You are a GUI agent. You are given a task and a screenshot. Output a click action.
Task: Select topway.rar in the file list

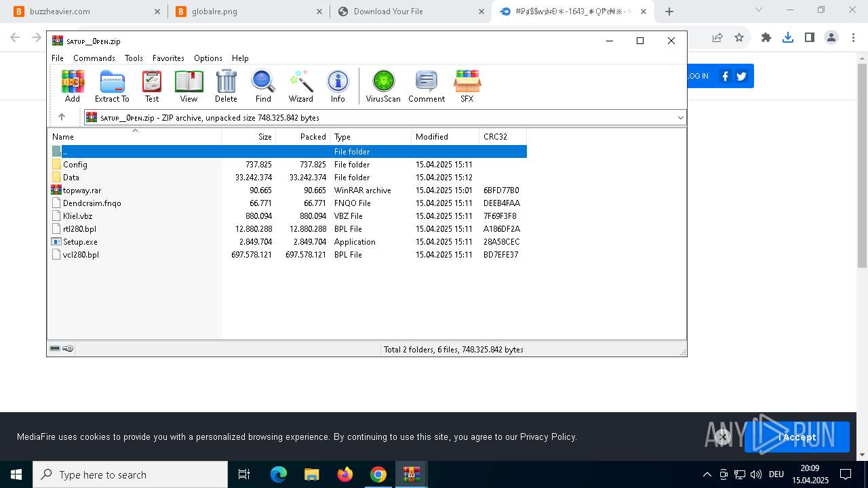tap(288, 190)
